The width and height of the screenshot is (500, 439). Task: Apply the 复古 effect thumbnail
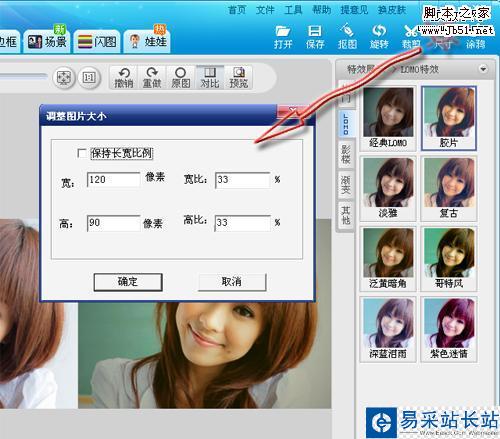click(x=449, y=188)
